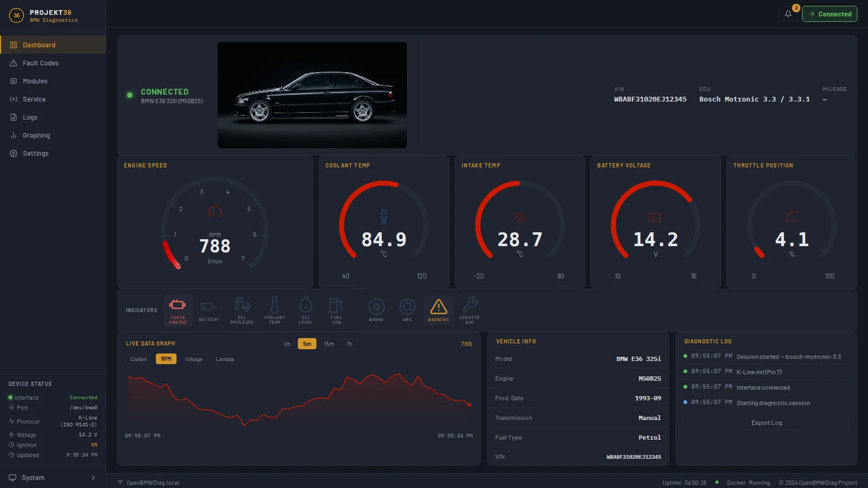Click the Transmission value Manual
This screenshot has width=868, height=488.
[x=649, y=418]
